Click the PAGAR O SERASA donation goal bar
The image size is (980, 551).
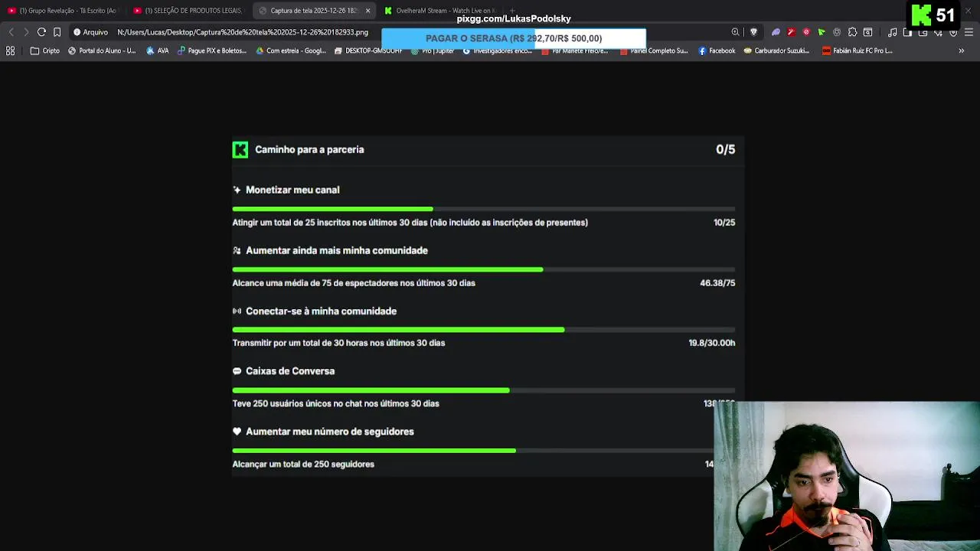(x=514, y=38)
